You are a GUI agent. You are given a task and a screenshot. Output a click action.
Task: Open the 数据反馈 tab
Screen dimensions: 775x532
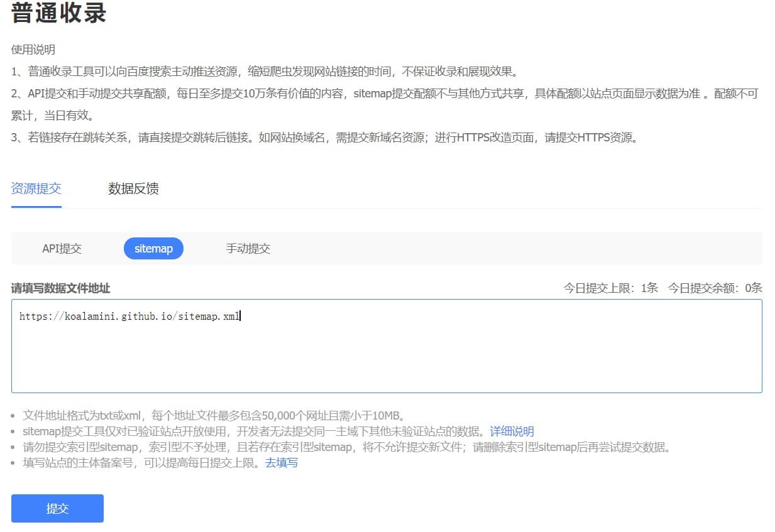133,188
